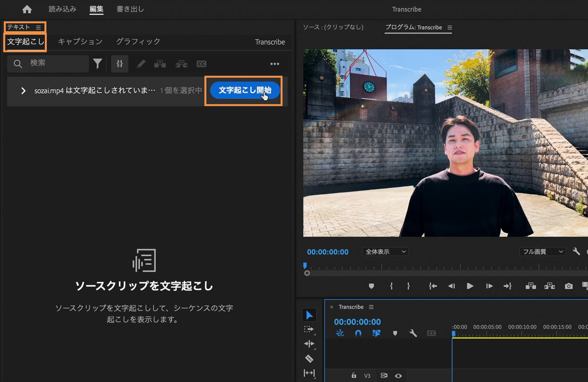Image resolution: width=588 pixels, height=382 pixels.
Task: Switch to the キャプション tab
Action: point(80,42)
